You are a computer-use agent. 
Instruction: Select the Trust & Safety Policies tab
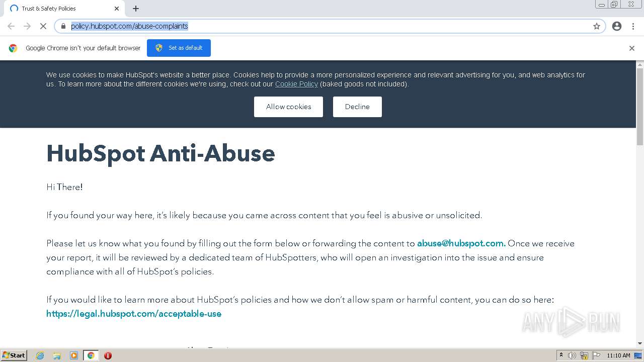click(x=64, y=9)
